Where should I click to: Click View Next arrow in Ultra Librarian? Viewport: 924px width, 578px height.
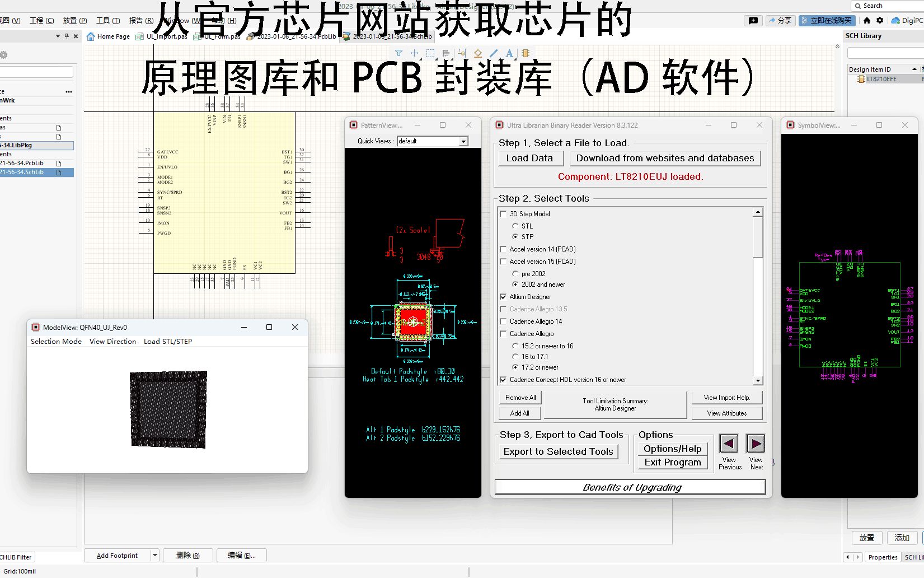click(756, 444)
